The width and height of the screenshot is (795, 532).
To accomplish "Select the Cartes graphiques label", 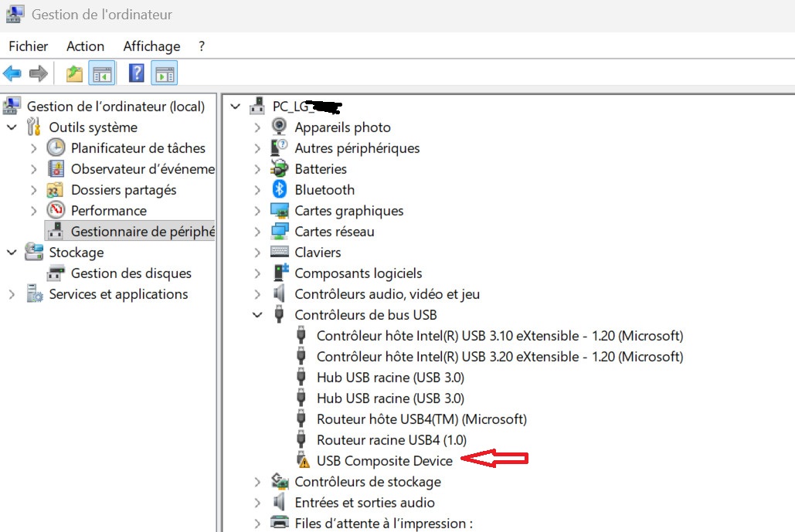I will coord(349,211).
